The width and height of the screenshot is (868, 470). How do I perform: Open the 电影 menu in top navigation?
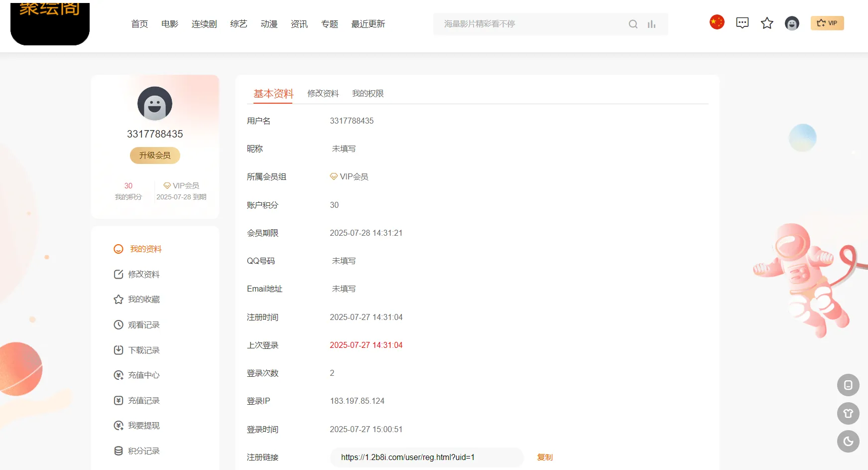169,23
